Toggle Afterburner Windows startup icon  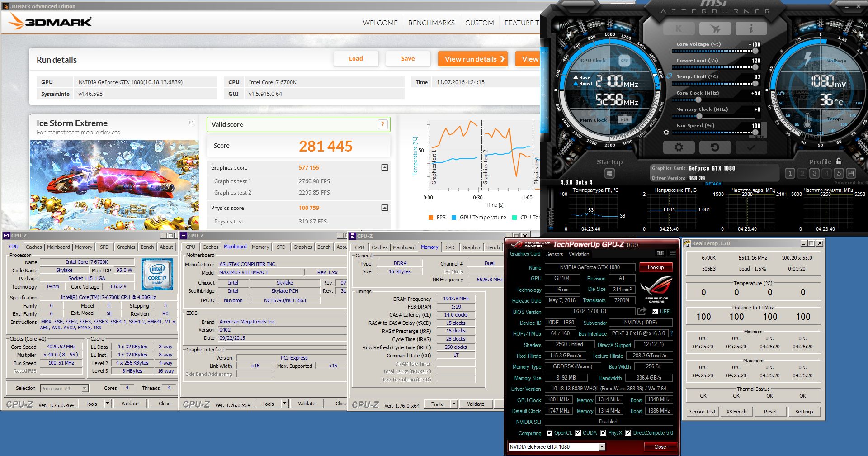click(609, 173)
